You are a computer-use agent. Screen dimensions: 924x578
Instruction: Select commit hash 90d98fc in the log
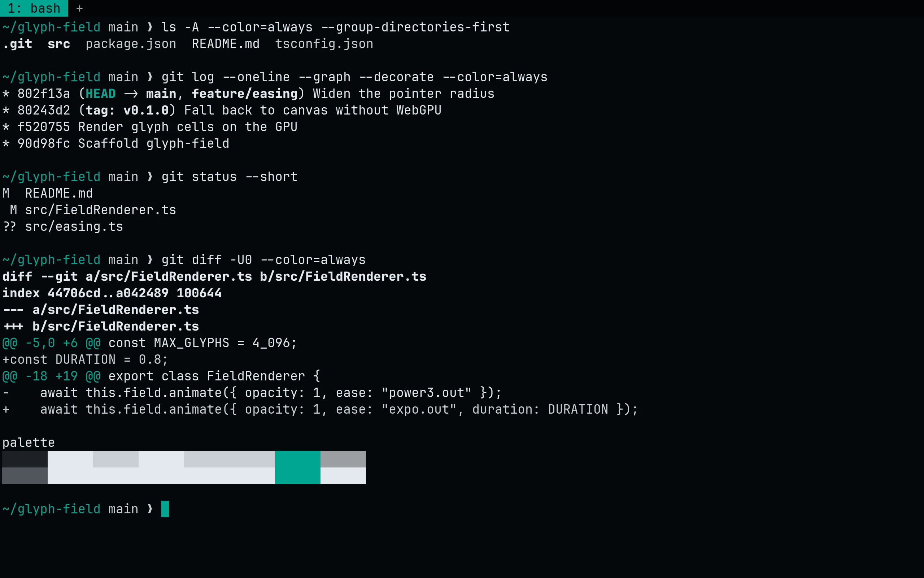tap(44, 143)
